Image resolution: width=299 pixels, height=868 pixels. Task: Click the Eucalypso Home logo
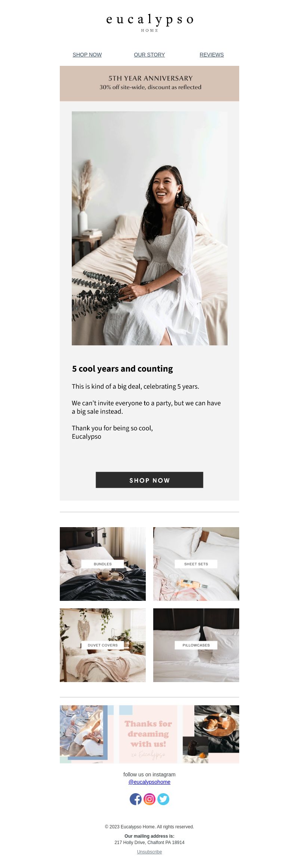[x=149, y=22]
